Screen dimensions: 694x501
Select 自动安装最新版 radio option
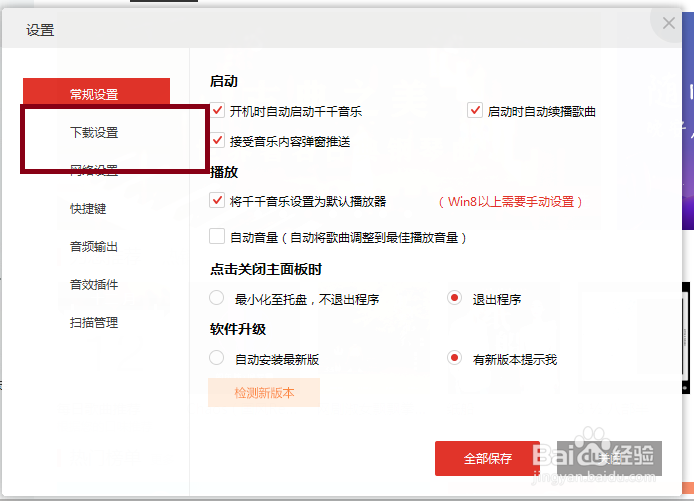(x=216, y=358)
